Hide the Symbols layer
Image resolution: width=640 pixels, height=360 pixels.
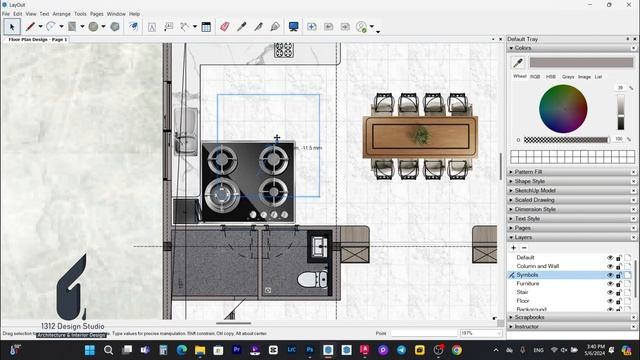coord(610,275)
